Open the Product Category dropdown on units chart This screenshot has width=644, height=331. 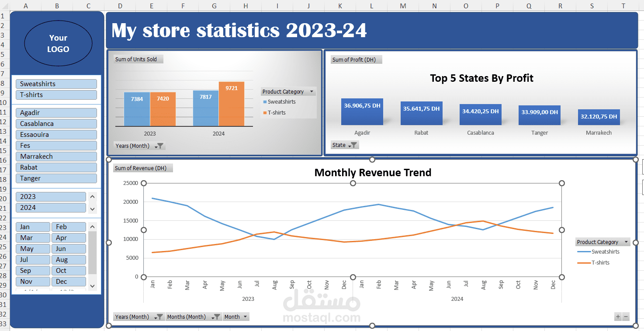[311, 91]
